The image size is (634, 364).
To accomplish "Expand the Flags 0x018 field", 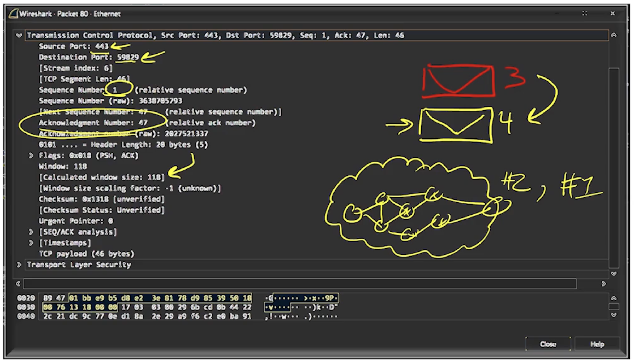I will (x=31, y=155).
